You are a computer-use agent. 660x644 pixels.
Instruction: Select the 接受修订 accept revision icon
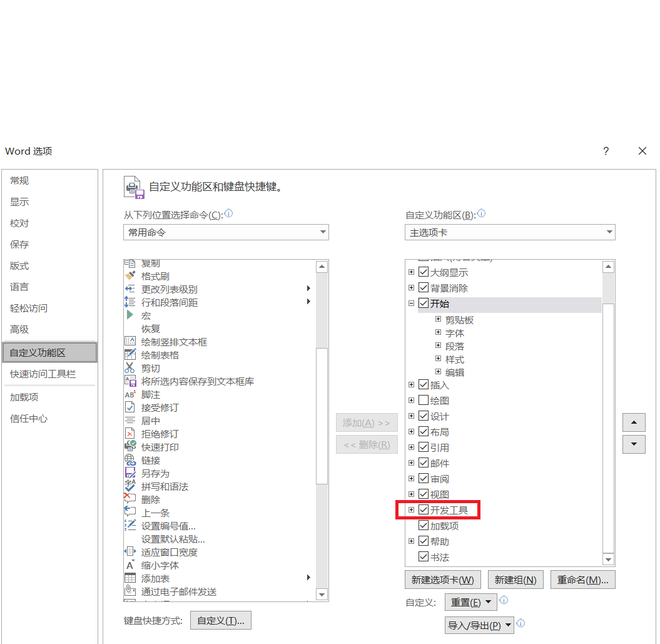[x=130, y=407]
